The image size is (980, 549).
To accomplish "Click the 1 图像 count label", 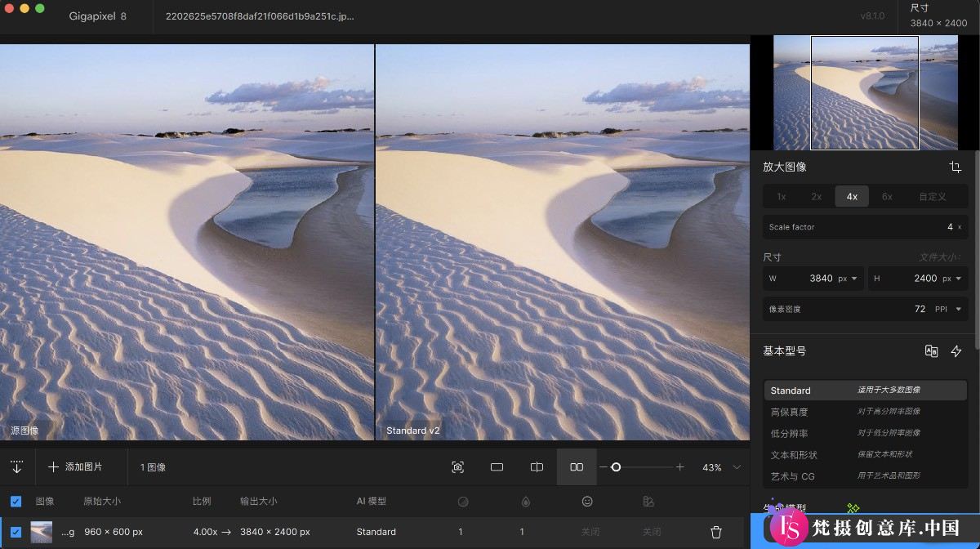I will [153, 467].
